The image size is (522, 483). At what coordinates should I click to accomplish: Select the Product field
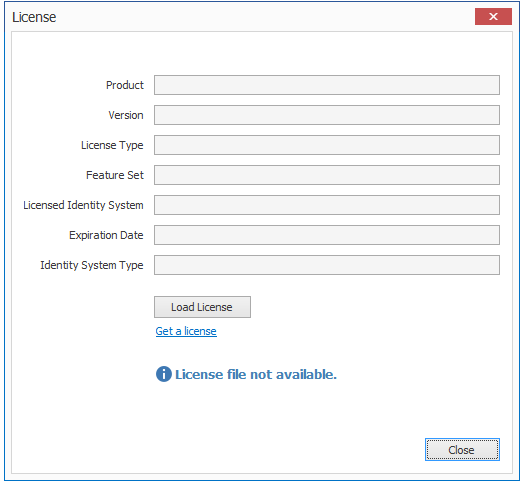[x=327, y=85]
